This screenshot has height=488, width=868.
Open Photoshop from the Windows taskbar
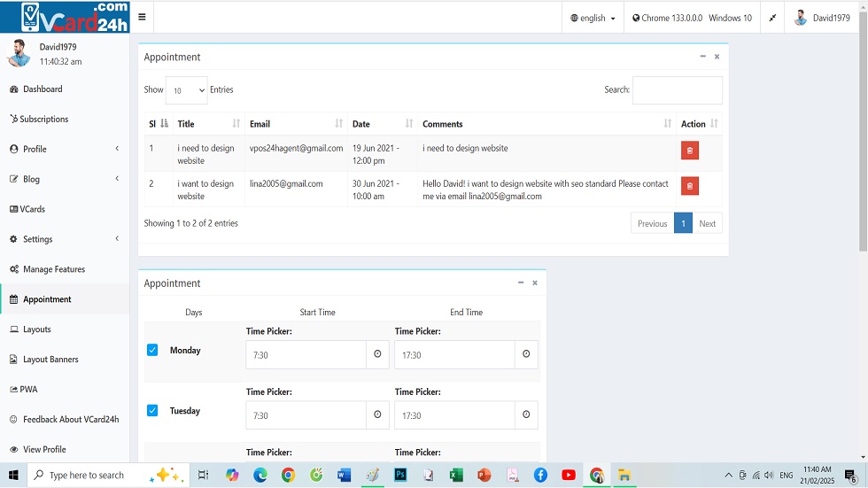(400, 476)
